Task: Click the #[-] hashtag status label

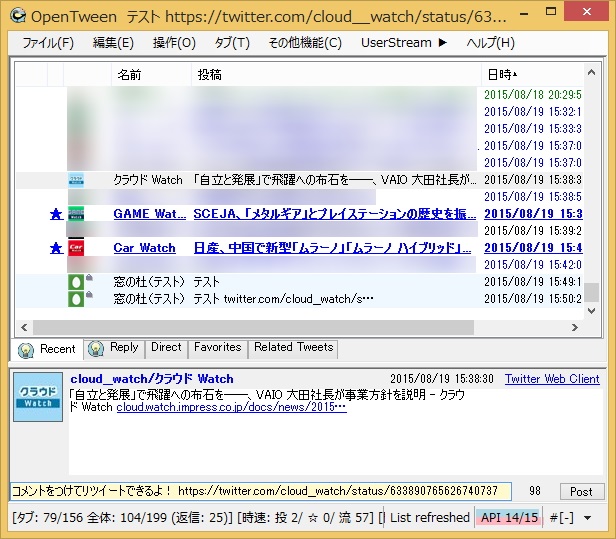Action: tap(561, 518)
